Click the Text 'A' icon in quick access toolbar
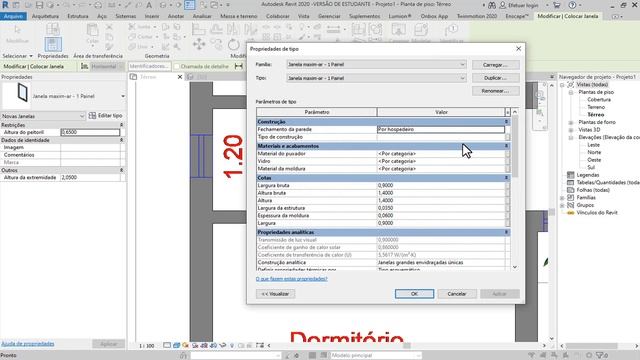 (x=149, y=5)
